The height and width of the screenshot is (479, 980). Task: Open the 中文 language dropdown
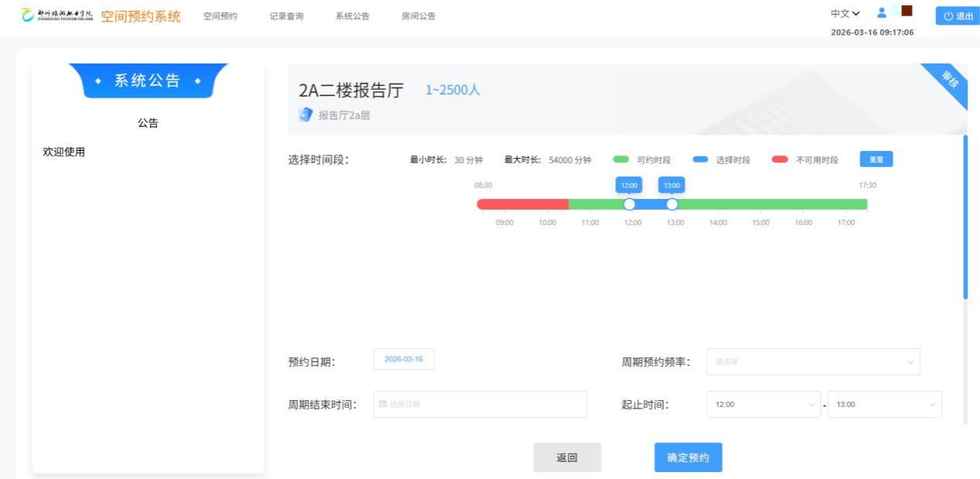845,14
